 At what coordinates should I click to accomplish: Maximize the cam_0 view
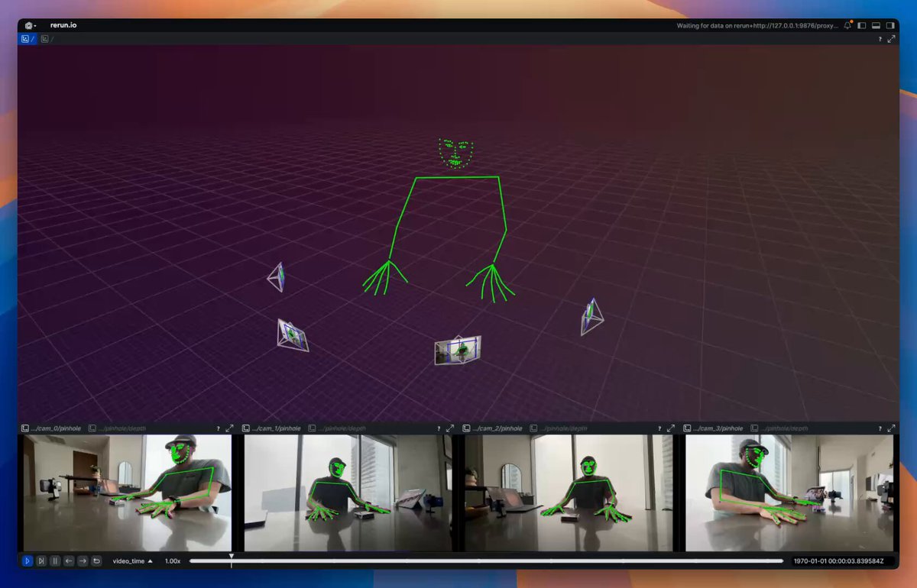pos(229,428)
